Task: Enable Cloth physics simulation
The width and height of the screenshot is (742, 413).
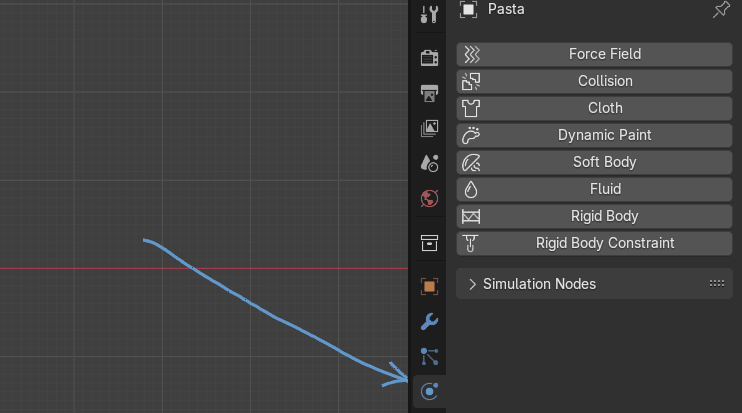Action: coord(594,108)
